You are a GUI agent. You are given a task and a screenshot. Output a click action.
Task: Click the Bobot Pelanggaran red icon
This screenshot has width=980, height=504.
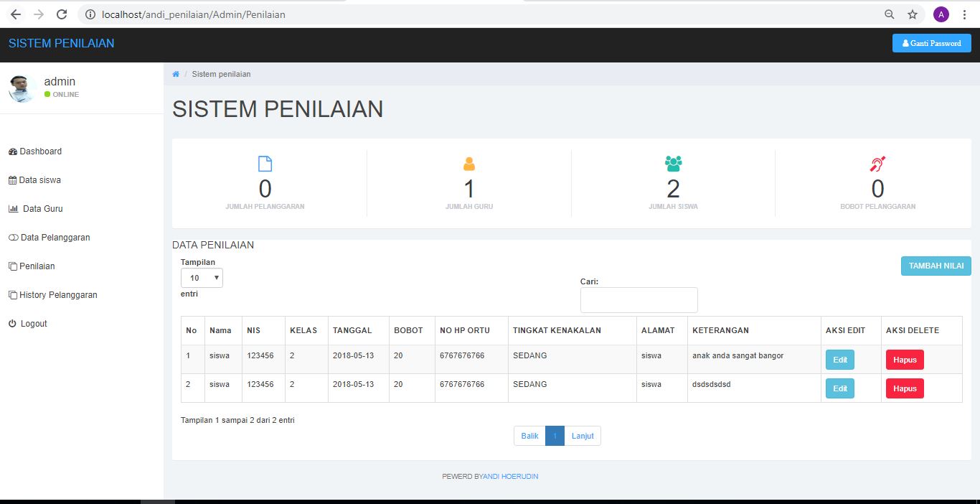(x=877, y=164)
